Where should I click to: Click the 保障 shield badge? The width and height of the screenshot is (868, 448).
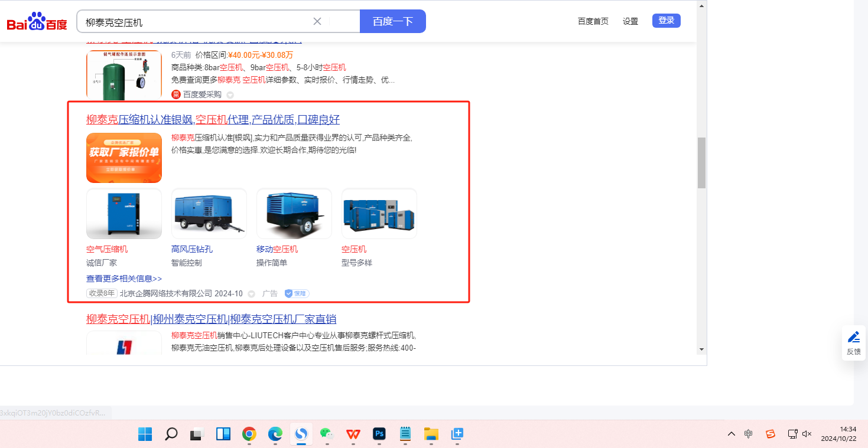pos(297,293)
